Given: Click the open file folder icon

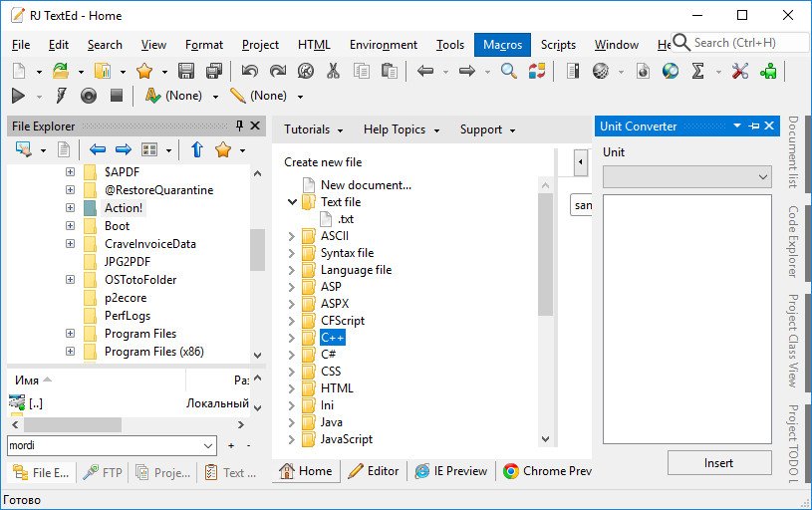Looking at the screenshot, I should pos(61,71).
